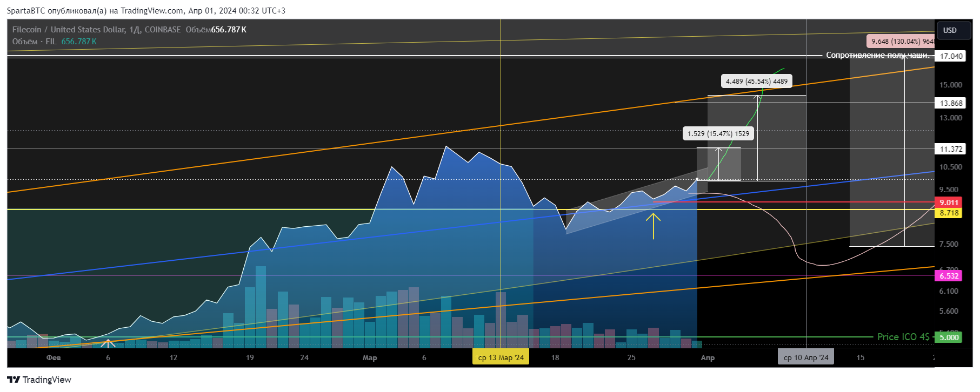
Task: Click the 5.600 price axis tick
Action: [949, 311]
